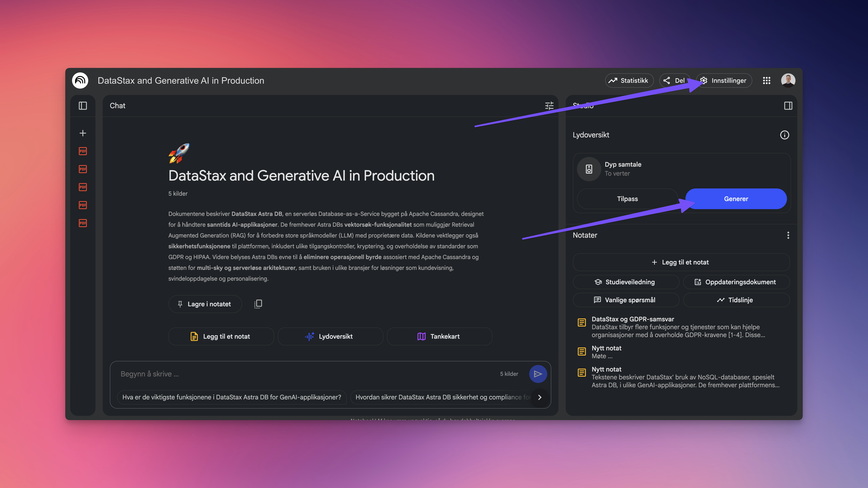The height and width of the screenshot is (488, 868).
Task: Open Innstillinger settings
Action: pos(724,81)
